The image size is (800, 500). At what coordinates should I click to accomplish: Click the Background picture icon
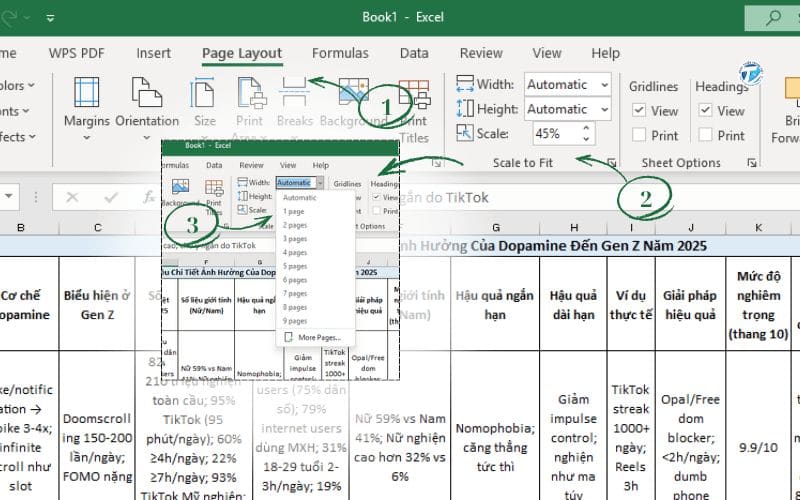(x=353, y=92)
